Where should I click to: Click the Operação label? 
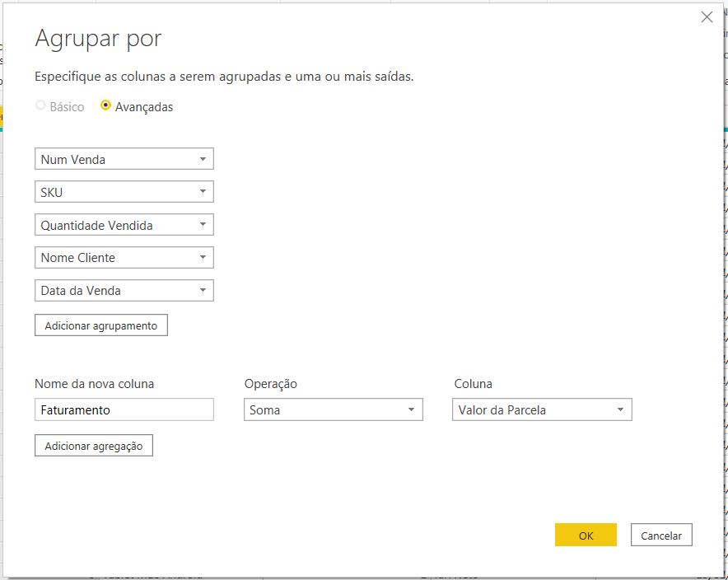(271, 384)
